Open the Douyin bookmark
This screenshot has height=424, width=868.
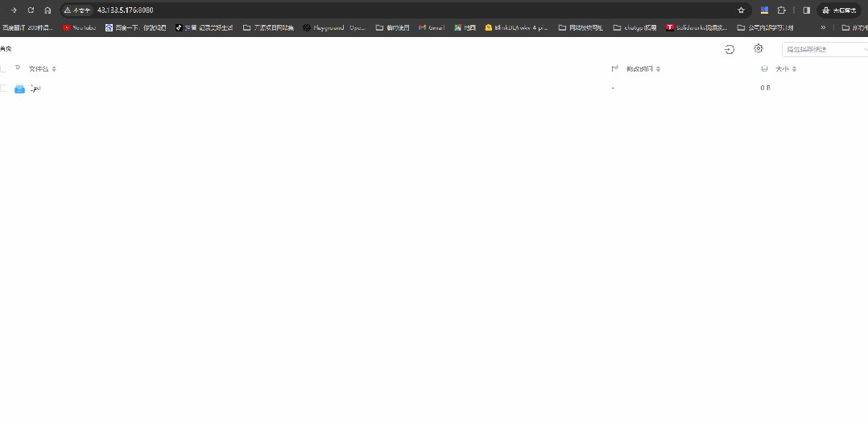click(x=204, y=27)
